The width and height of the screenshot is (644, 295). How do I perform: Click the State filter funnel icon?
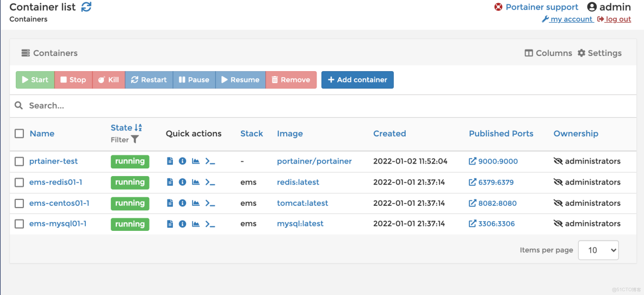coord(135,140)
